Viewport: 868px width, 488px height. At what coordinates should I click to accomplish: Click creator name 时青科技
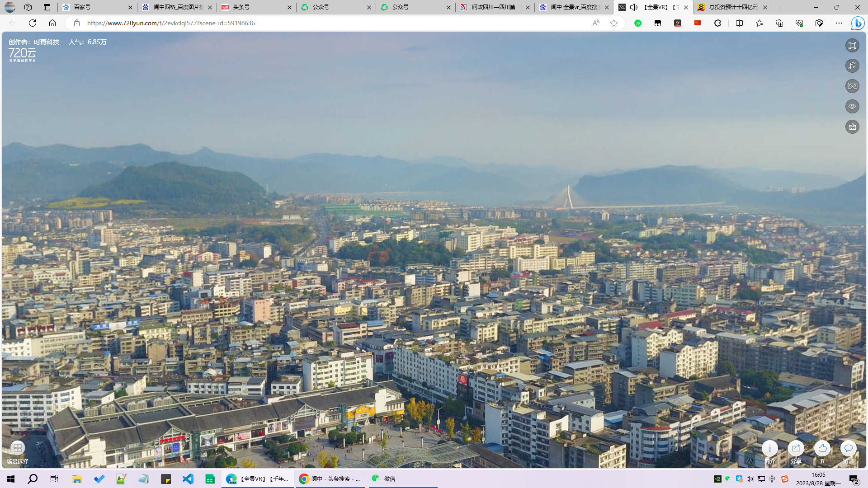[x=47, y=42]
